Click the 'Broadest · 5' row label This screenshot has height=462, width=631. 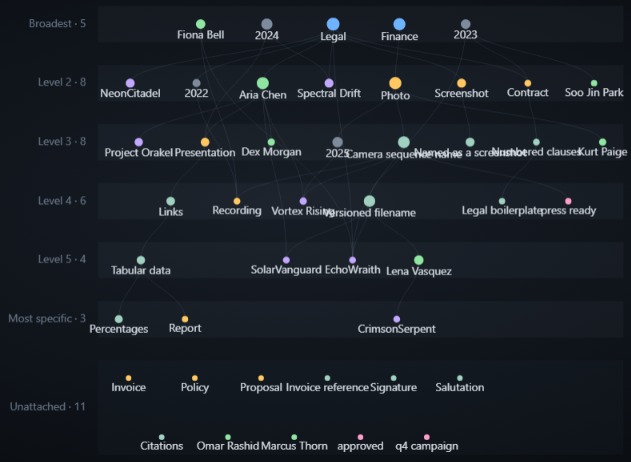[x=57, y=23]
